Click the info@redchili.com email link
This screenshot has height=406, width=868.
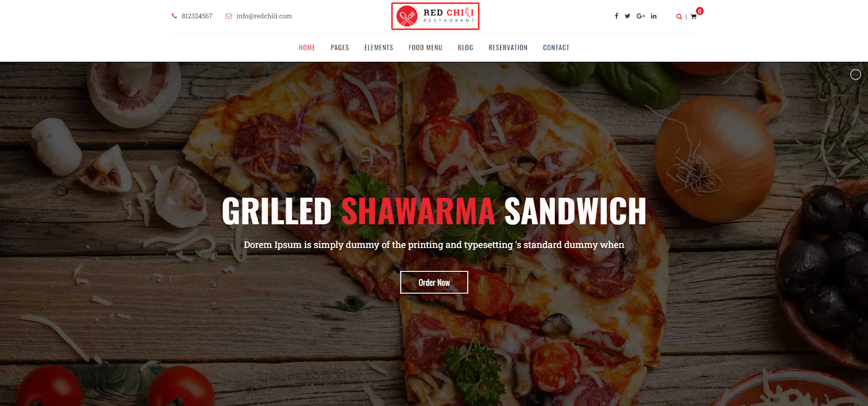(264, 16)
